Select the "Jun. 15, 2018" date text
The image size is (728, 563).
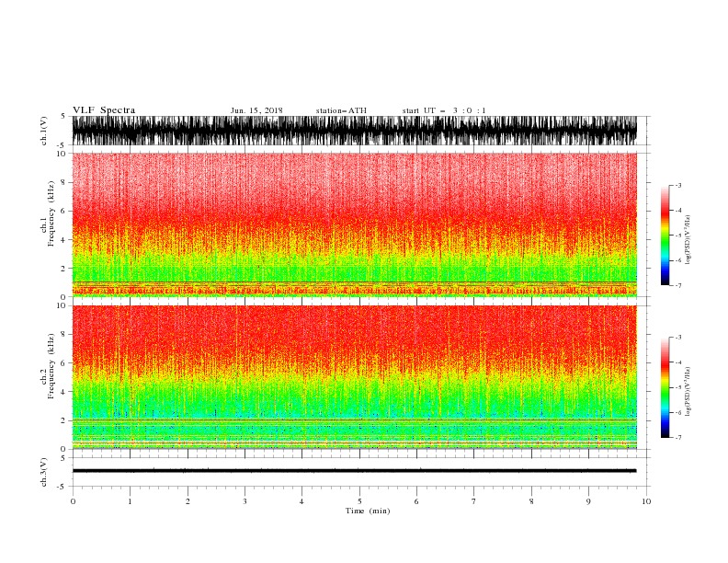coord(256,110)
